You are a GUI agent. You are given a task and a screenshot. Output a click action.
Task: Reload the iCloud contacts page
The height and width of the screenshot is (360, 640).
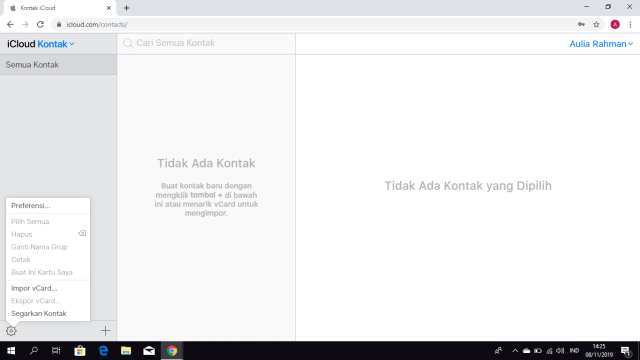(x=40, y=24)
